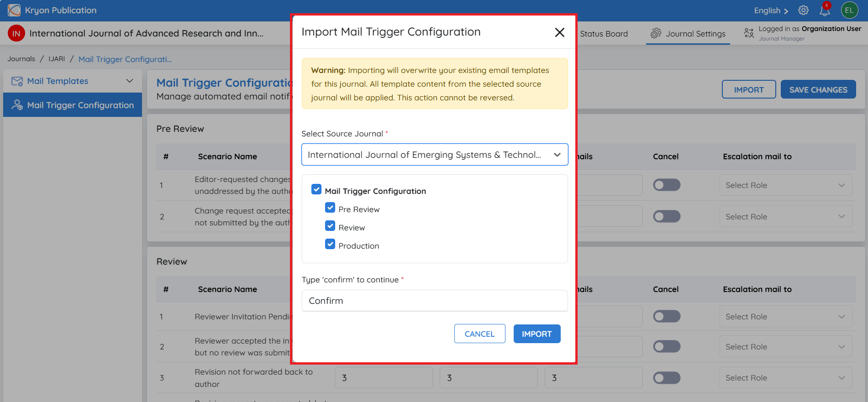Image resolution: width=868 pixels, height=402 pixels.
Task: Click the IMPORT button in the dialog
Action: (537, 334)
